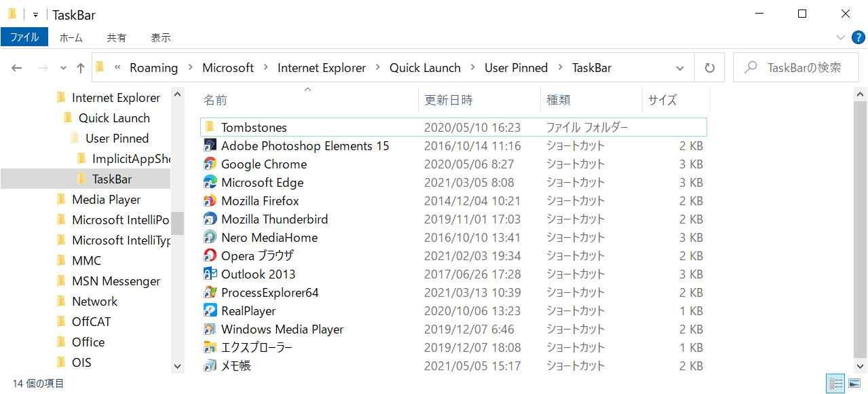Select the Nero MediaHome shortcut icon
Screen dimensions: 868x394
(x=210, y=237)
